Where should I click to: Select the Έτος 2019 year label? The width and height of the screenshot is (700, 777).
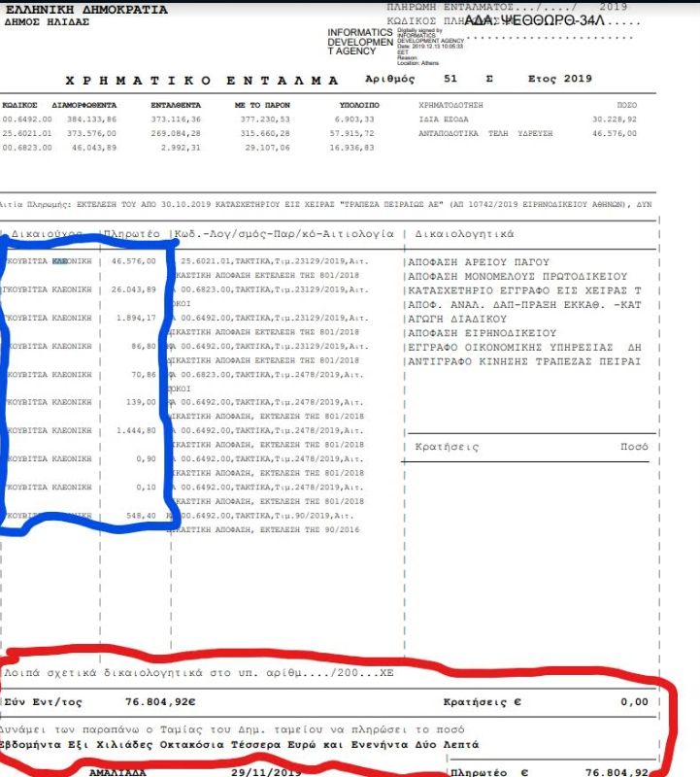(559, 79)
